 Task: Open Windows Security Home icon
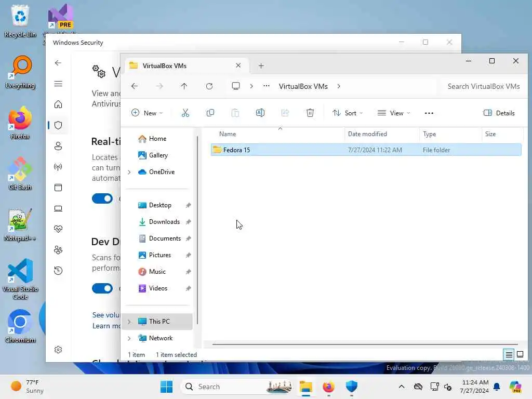pos(58,104)
